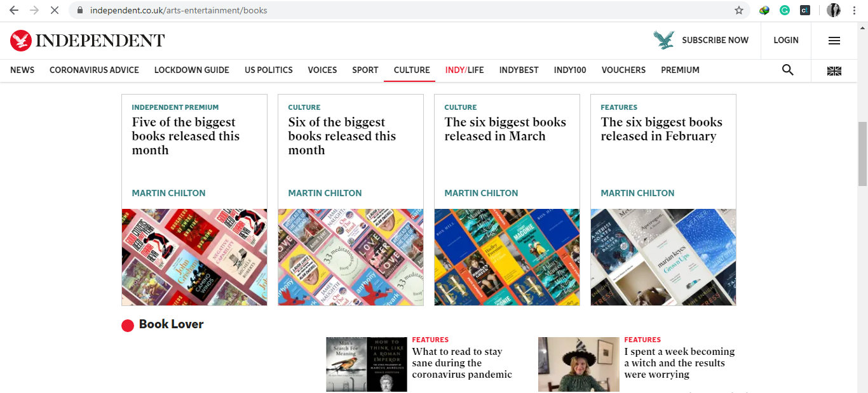Open Chrome three-dot menu

[855, 10]
